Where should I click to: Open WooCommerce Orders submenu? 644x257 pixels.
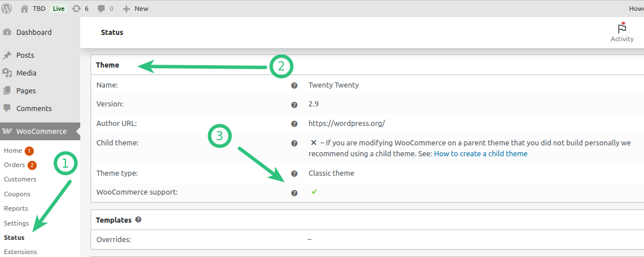pyautogui.click(x=14, y=165)
